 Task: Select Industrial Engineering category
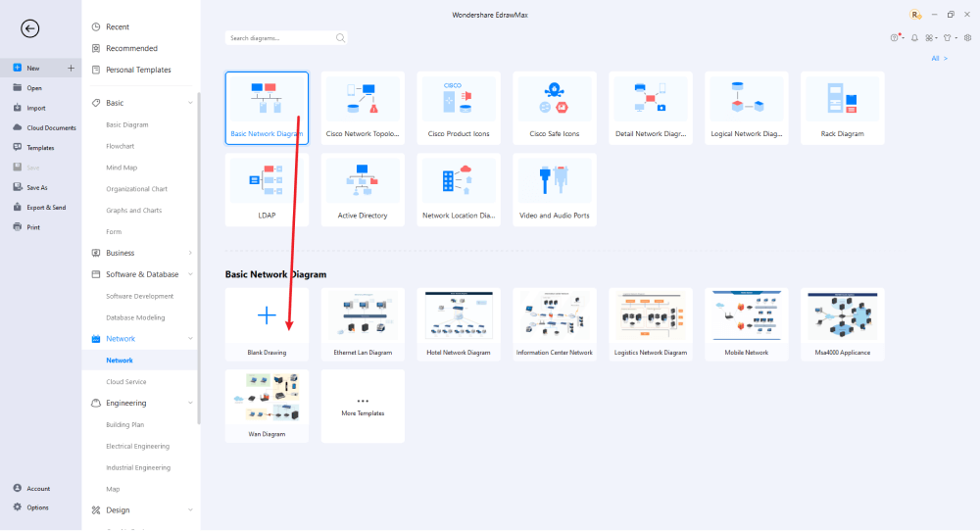(x=138, y=467)
